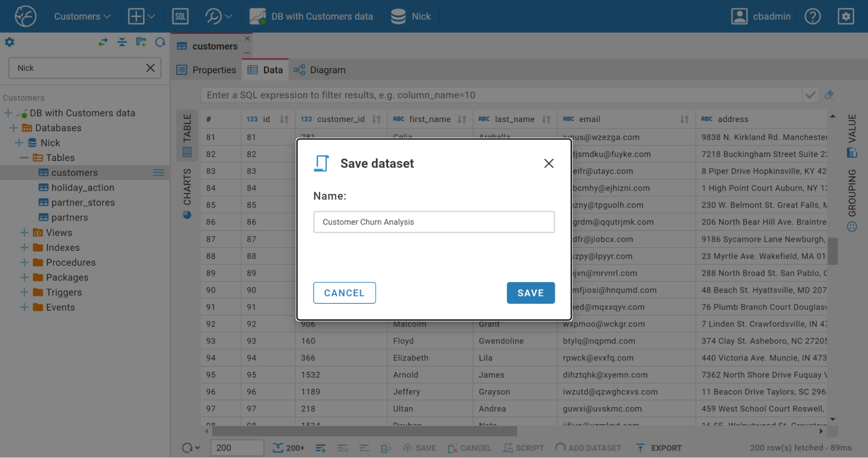Click CANCEL in Save dataset dialog
This screenshot has width=868, height=458.
pos(344,293)
